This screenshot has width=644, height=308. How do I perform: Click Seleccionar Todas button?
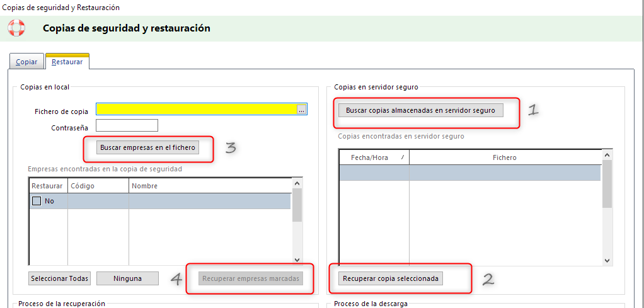click(60, 278)
